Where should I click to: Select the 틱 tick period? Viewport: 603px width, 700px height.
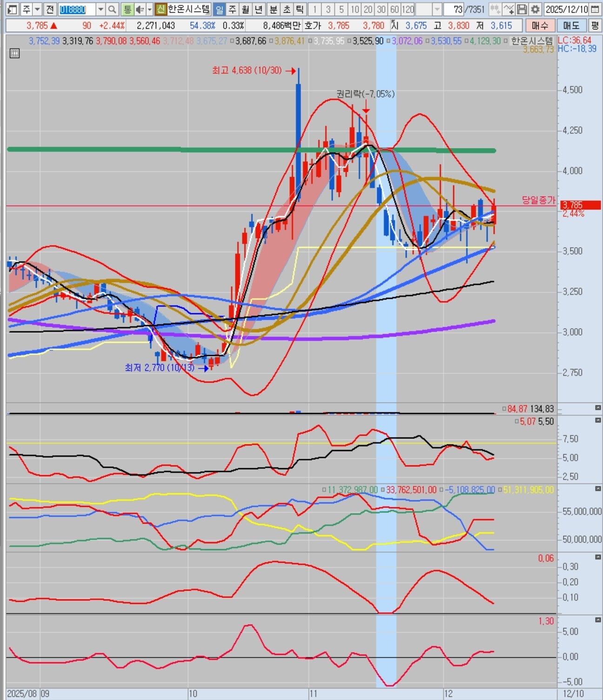pos(300,9)
